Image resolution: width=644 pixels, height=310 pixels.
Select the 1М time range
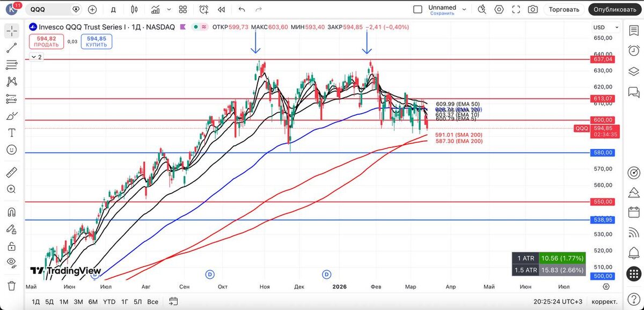coord(63,301)
